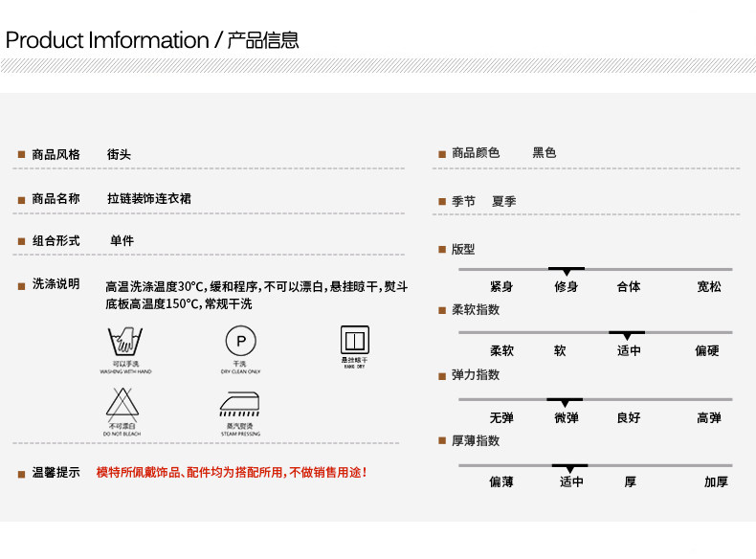Viewport: 756px width, 559px height.
Task: Click the hand wash care icon
Action: 125,341
